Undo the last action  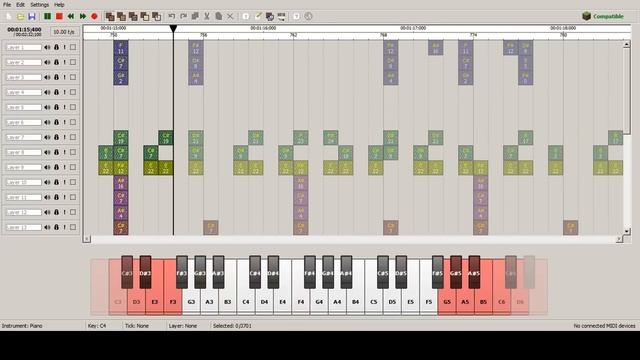click(172, 16)
